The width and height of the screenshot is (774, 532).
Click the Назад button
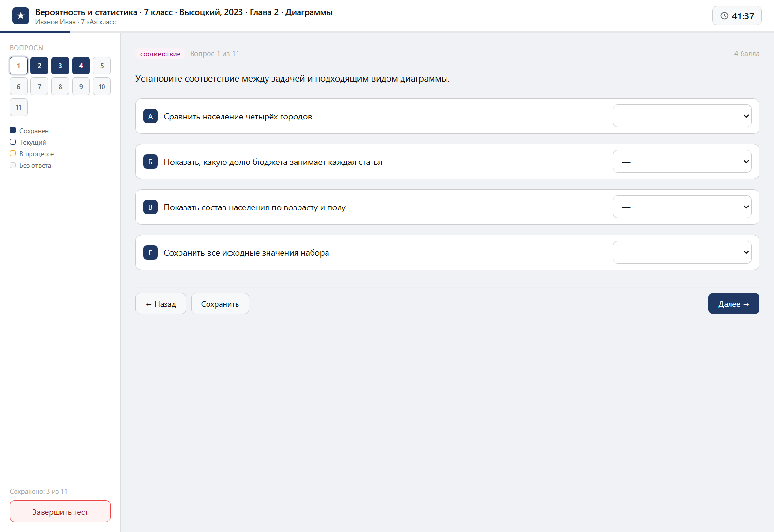tap(161, 304)
